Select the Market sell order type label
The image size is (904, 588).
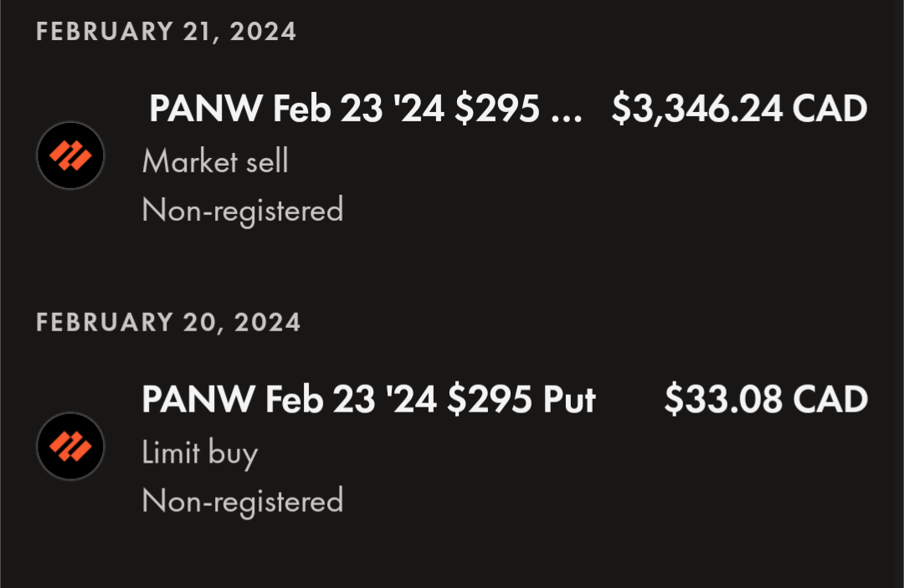pyautogui.click(x=215, y=161)
